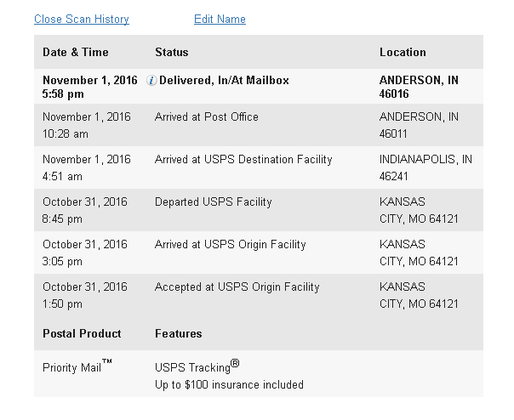Image resolution: width=514 pixels, height=420 pixels.
Task: Click the Priority Mail product text
Action: pyautogui.click(x=77, y=366)
